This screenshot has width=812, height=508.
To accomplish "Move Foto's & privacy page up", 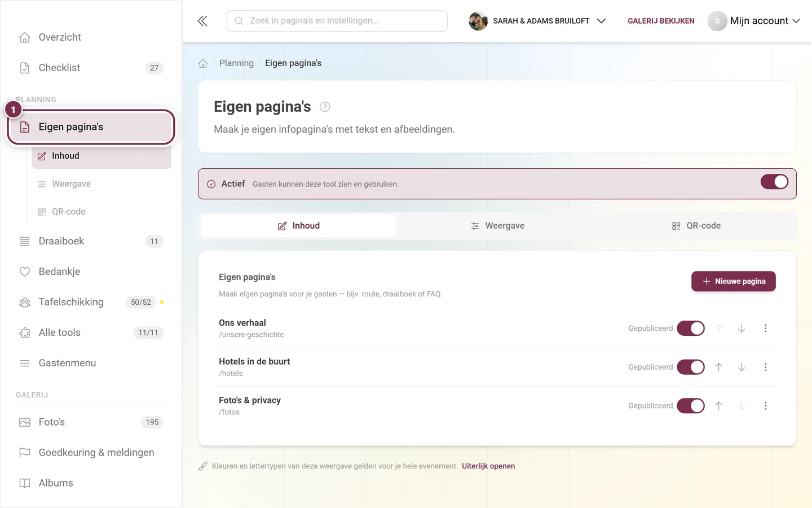I will [719, 406].
